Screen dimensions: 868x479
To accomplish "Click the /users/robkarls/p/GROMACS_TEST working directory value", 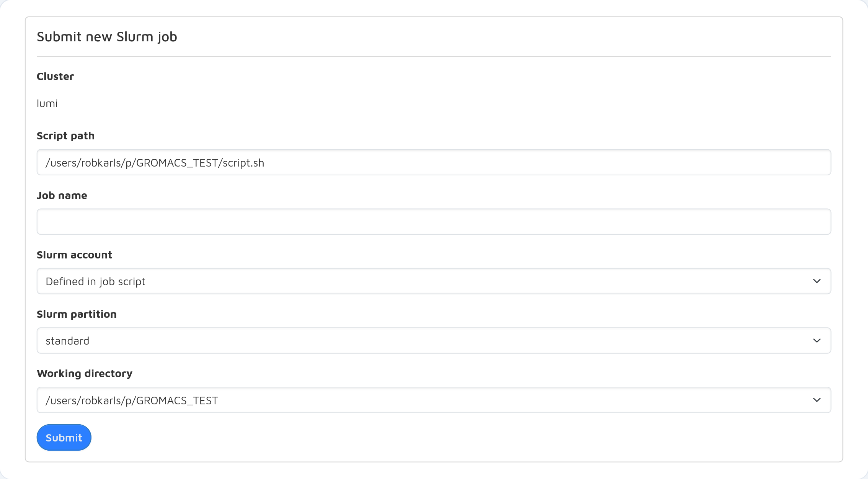I will (132, 401).
